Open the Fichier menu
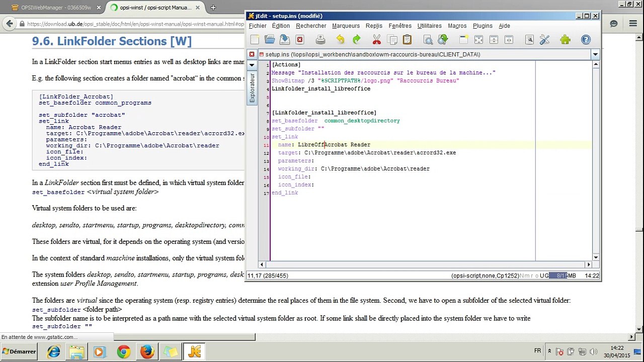 coord(258,26)
